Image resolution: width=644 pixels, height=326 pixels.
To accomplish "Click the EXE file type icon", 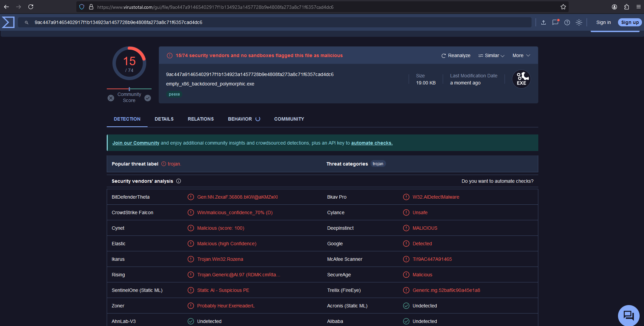I will point(521,79).
